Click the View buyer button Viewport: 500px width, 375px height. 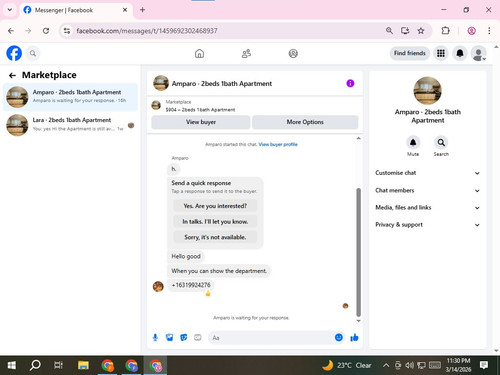[x=201, y=122]
